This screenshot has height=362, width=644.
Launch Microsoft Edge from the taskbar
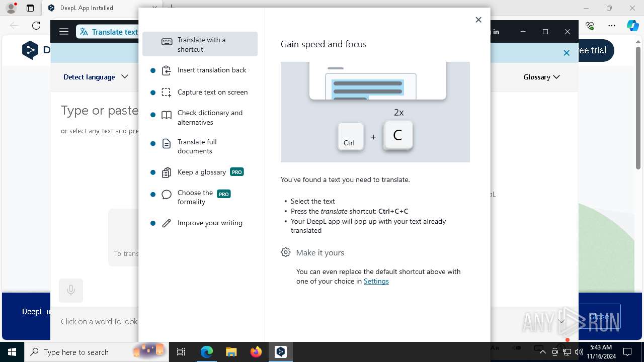pyautogui.click(x=207, y=352)
